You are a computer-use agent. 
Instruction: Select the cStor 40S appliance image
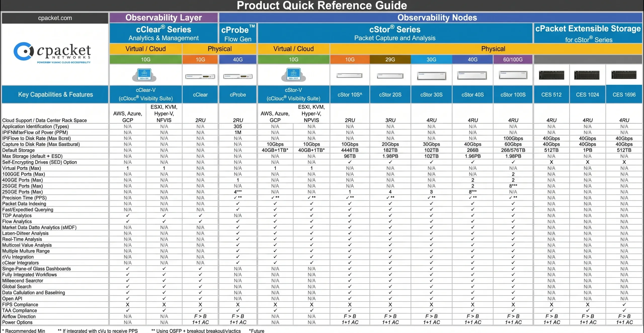pyautogui.click(x=472, y=76)
